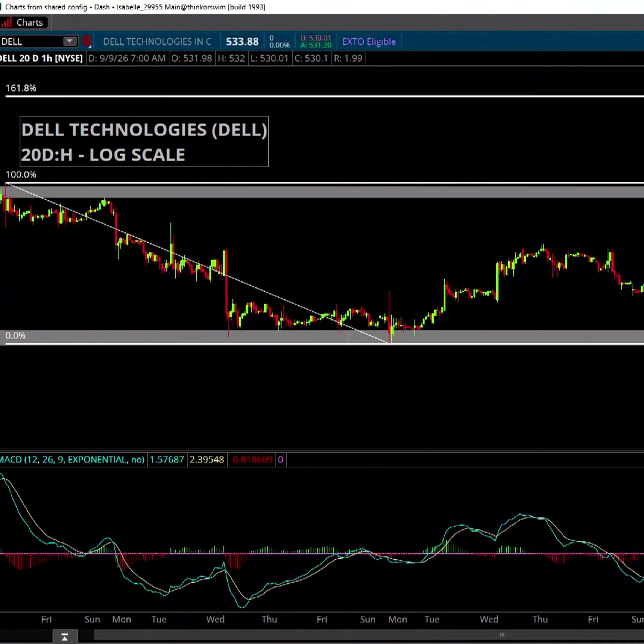
Task: Select the 0.0% Fibonacci level label
Action: click(x=15, y=335)
